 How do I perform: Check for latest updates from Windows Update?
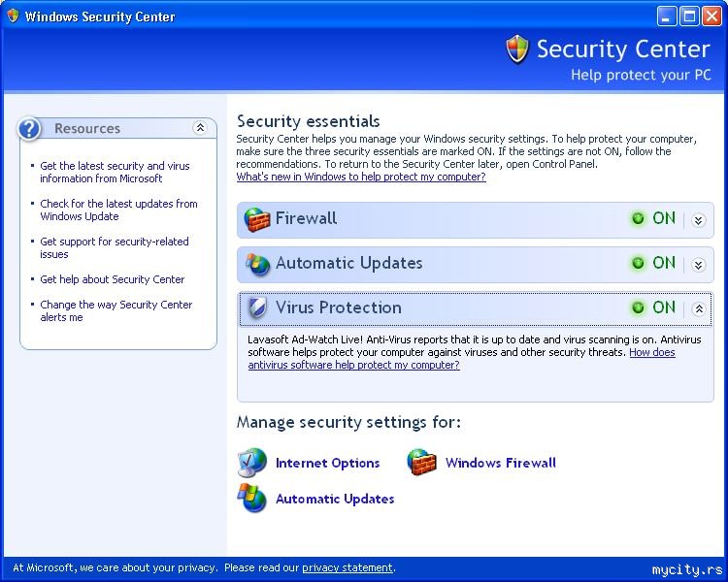[118, 210]
